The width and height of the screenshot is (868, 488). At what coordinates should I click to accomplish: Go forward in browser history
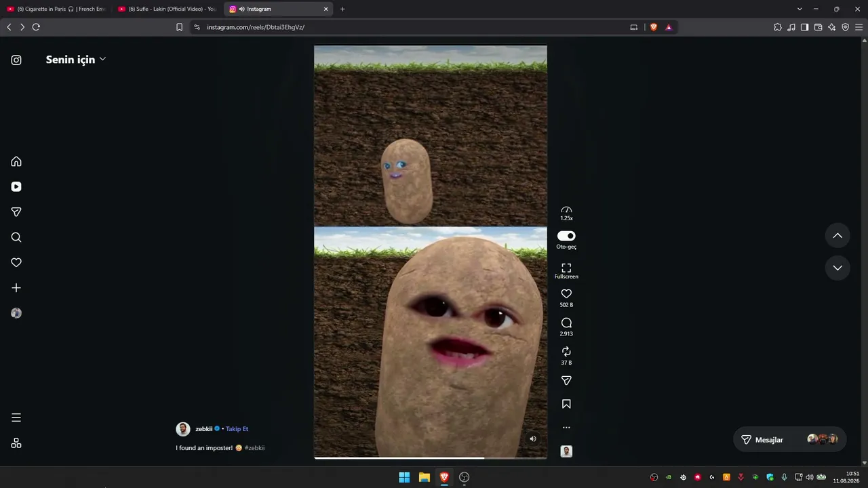(22, 27)
